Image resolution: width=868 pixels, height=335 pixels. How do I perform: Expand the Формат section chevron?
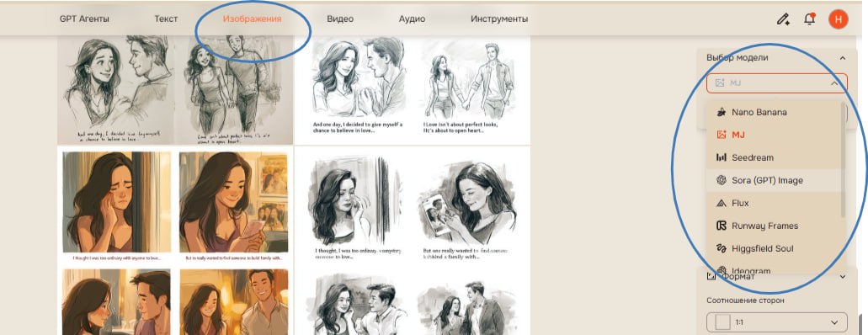[x=843, y=276]
